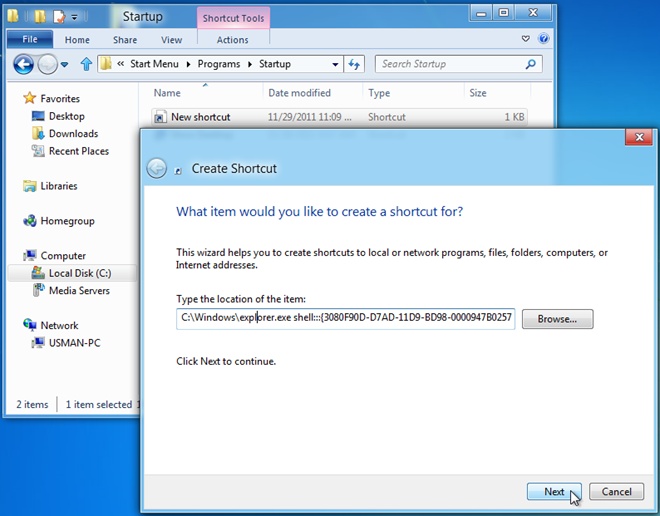Cancel the Create Shortcut dialog
The image size is (660, 516).
[616, 491]
